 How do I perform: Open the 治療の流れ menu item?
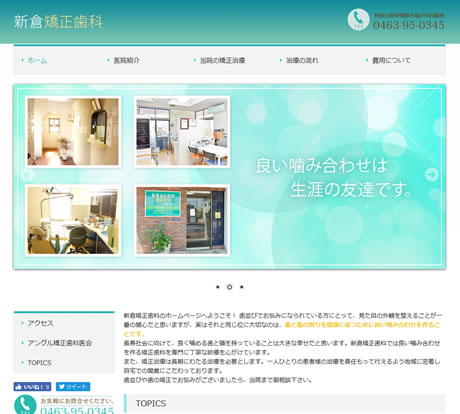point(302,60)
